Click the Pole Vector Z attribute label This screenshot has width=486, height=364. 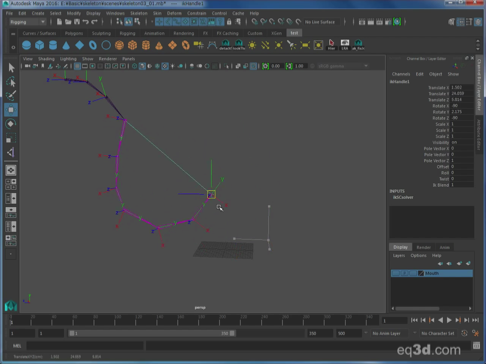[436, 160]
